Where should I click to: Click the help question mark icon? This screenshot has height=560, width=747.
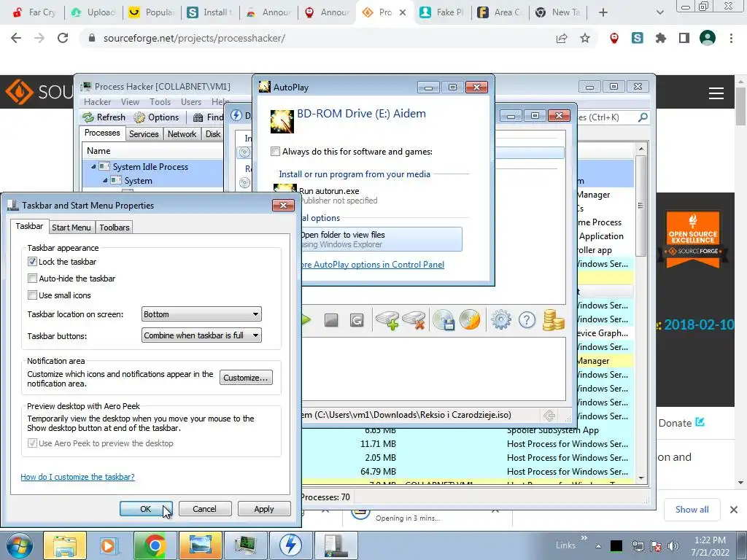pos(527,320)
